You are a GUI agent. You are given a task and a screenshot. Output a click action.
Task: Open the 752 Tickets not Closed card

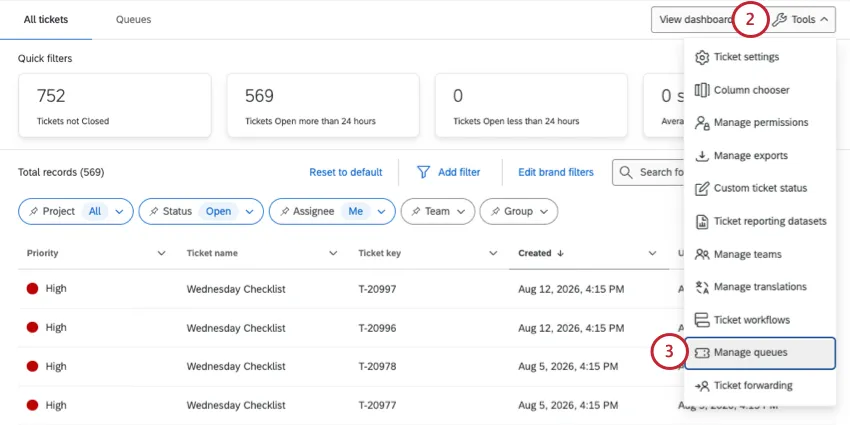click(x=115, y=105)
